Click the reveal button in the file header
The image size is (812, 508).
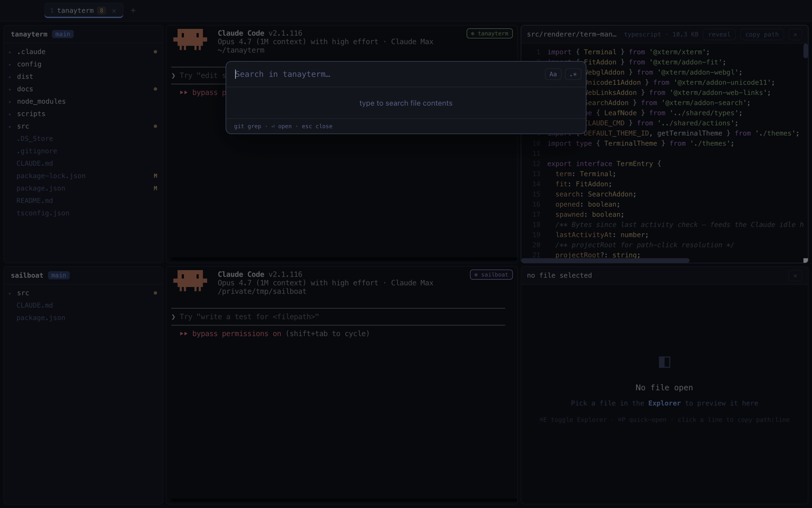(x=719, y=35)
